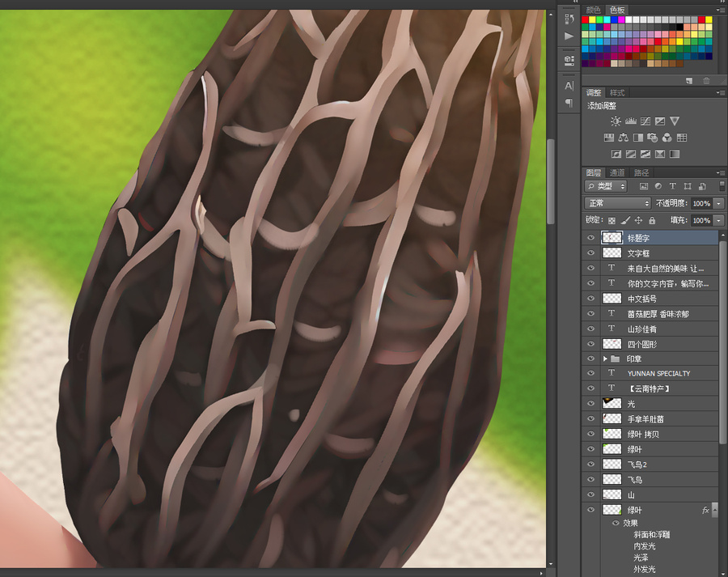The width and height of the screenshot is (728, 577).
Task: Open the Paragraph panel icon
Action: point(569,103)
